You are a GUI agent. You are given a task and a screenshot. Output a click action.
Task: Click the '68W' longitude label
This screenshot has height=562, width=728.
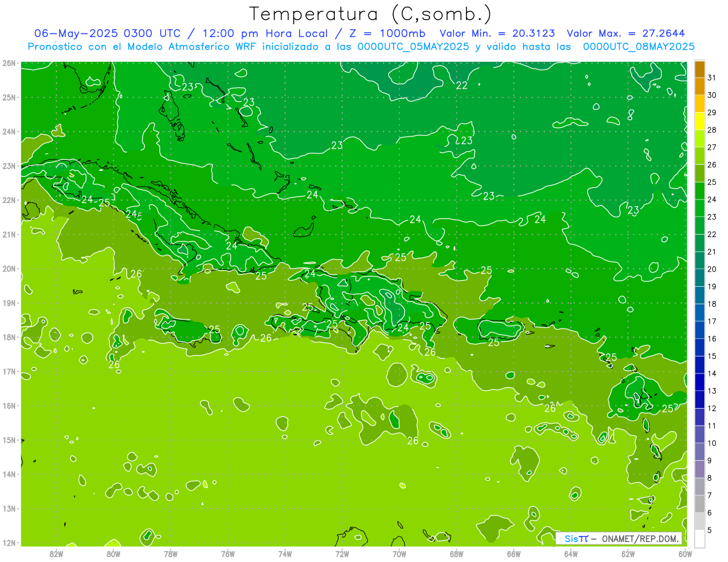(x=456, y=554)
